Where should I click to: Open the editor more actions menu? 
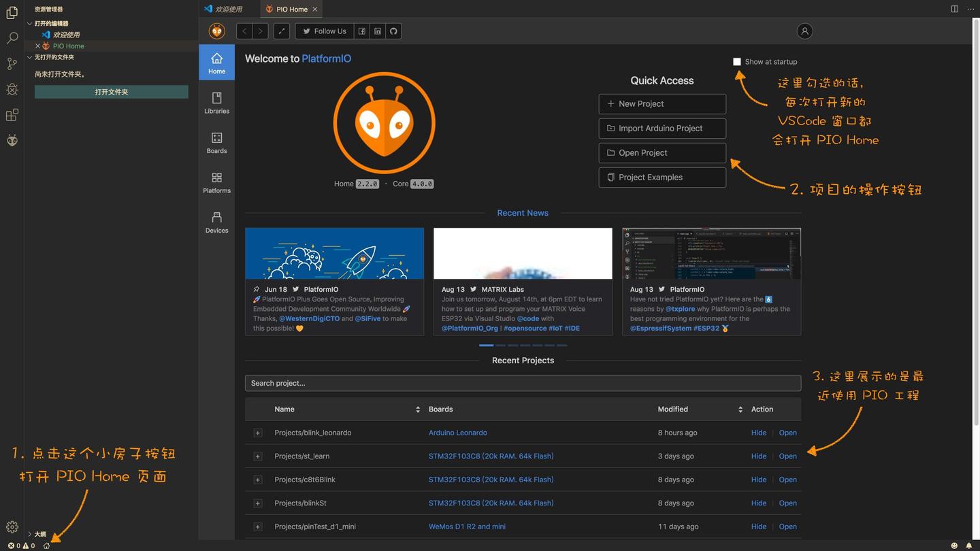pyautogui.click(x=970, y=9)
